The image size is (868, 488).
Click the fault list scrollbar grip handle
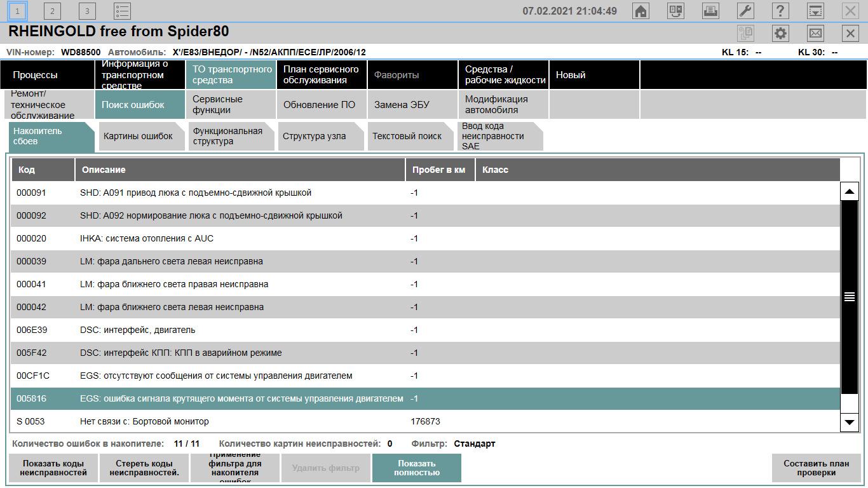(x=850, y=297)
